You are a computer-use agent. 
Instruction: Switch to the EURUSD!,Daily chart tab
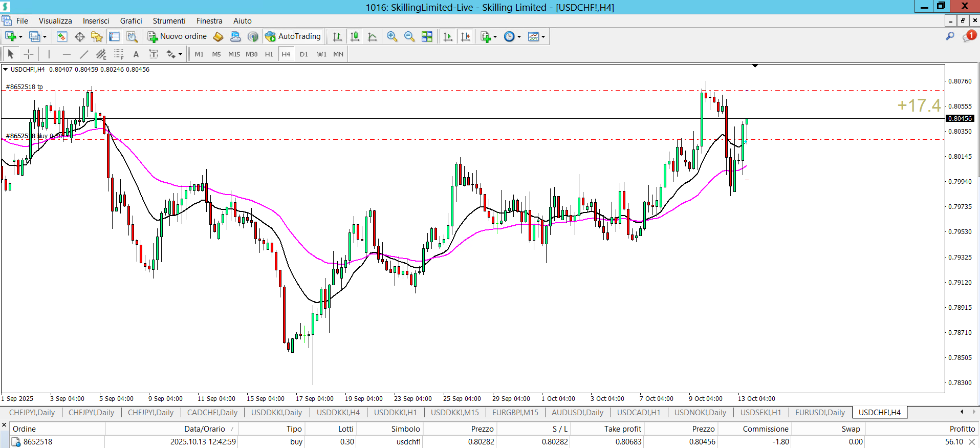click(820, 412)
